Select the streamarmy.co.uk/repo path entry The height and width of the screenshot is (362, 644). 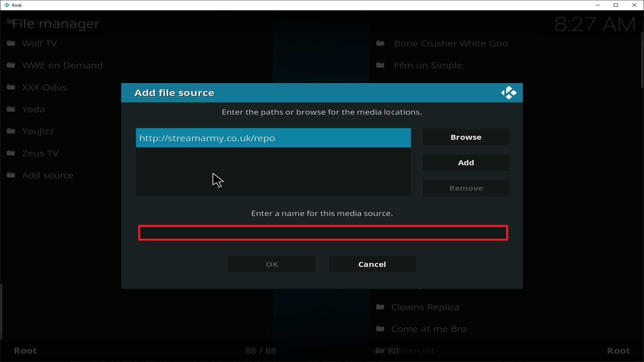pos(273,138)
